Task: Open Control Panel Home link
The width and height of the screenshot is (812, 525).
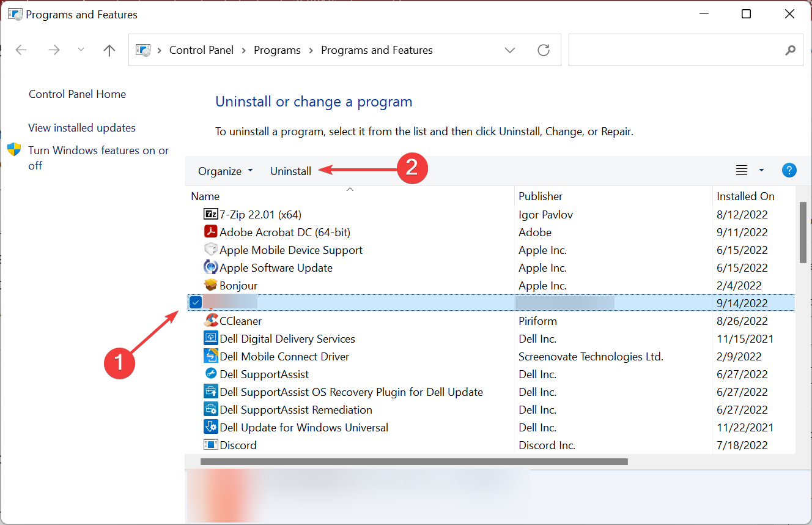Action: tap(77, 94)
